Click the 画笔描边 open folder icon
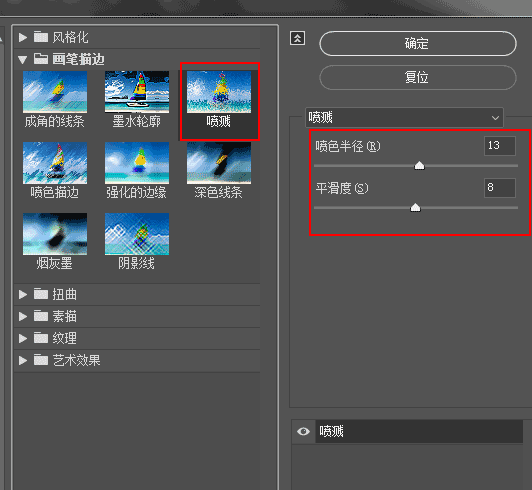Viewport: 532px width, 490px height. (41, 59)
